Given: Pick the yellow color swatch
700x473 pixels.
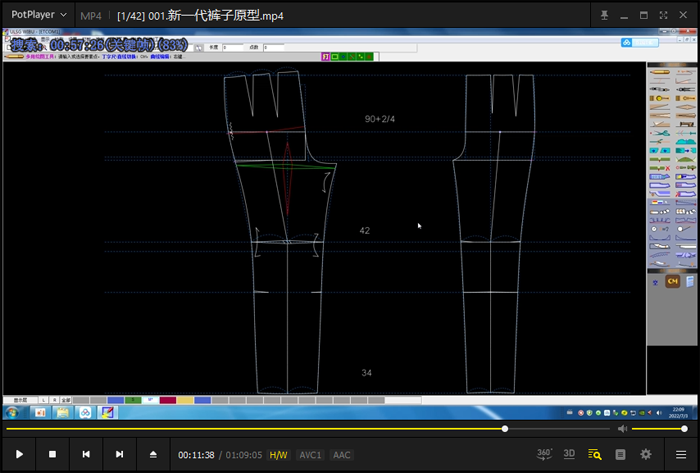Looking at the screenshot, I should coord(185,400).
